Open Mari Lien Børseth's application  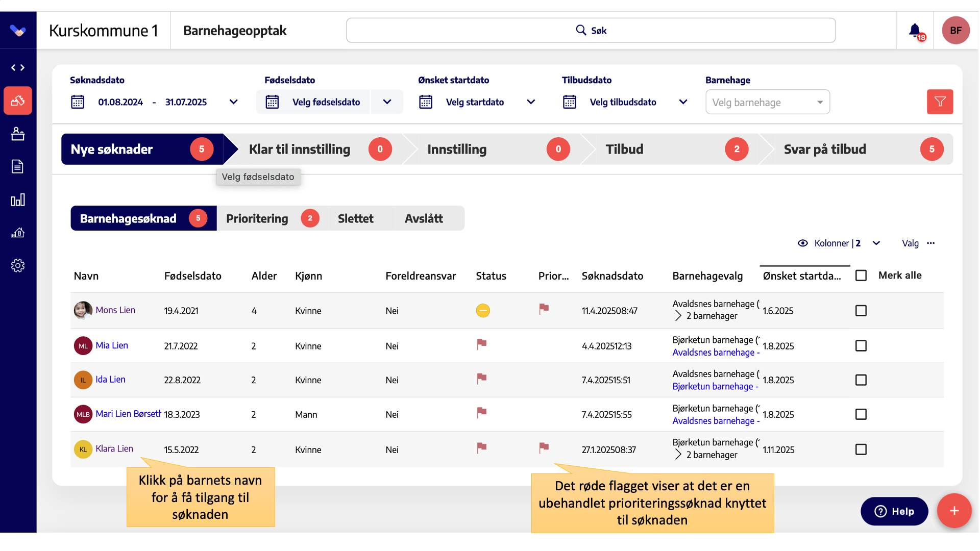pyautogui.click(x=128, y=414)
